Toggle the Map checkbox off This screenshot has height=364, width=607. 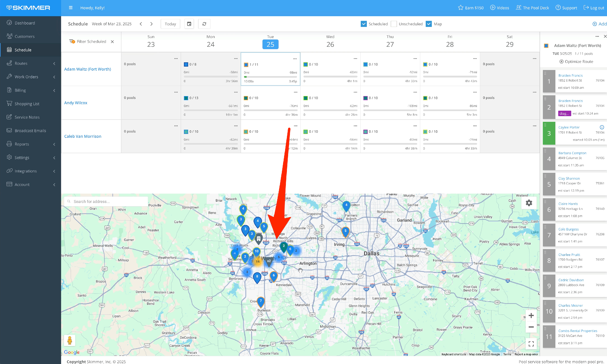pos(429,24)
